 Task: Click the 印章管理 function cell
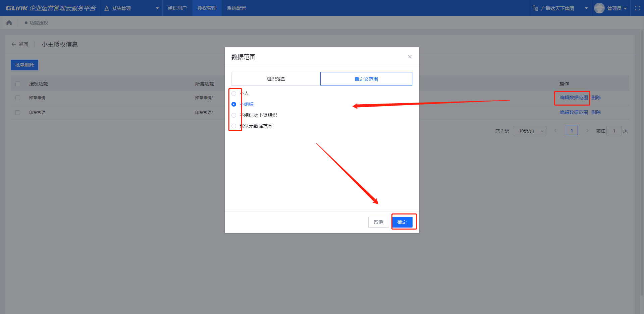37,113
